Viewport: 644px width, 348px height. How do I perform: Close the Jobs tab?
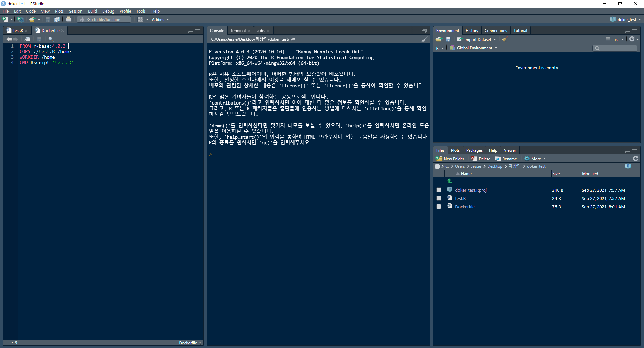[x=268, y=31]
